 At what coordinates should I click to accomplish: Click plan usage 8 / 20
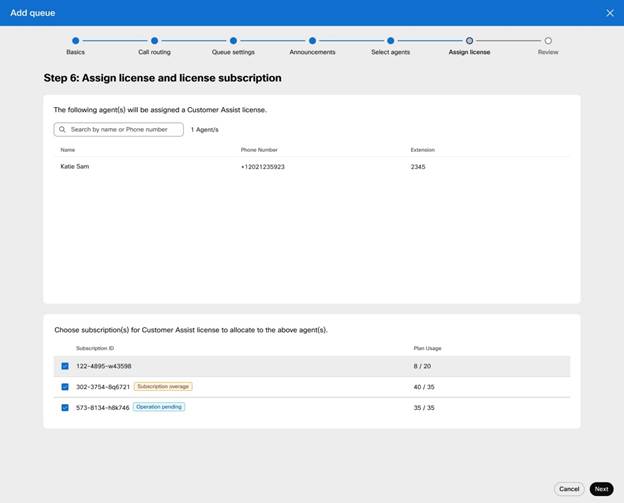(x=422, y=366)
